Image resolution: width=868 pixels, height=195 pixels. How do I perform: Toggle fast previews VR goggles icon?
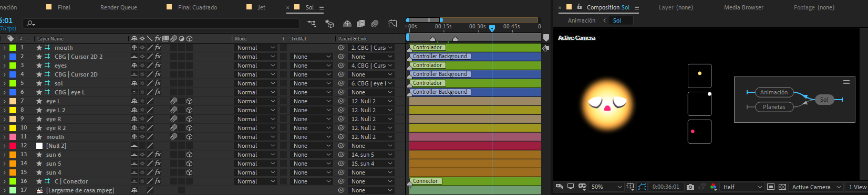coord(582,187)
